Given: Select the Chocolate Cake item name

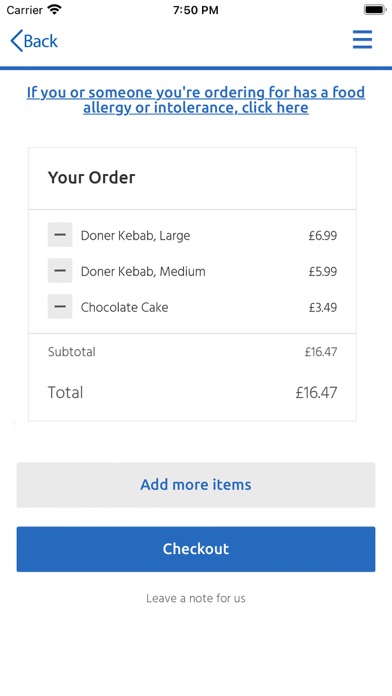Looking at the screenshot, I should point(124,307).
